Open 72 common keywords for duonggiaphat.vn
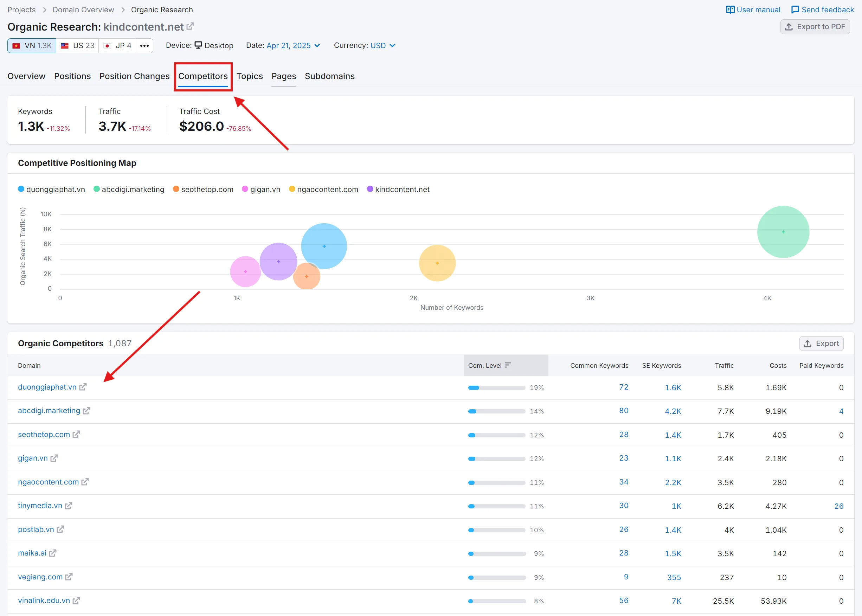 pyautogui.click(x=623, y=387)
